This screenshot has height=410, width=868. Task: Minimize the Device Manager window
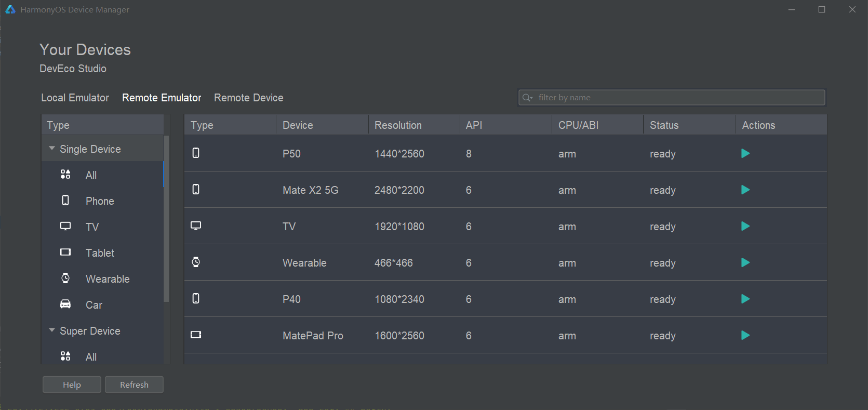(792, 9)
